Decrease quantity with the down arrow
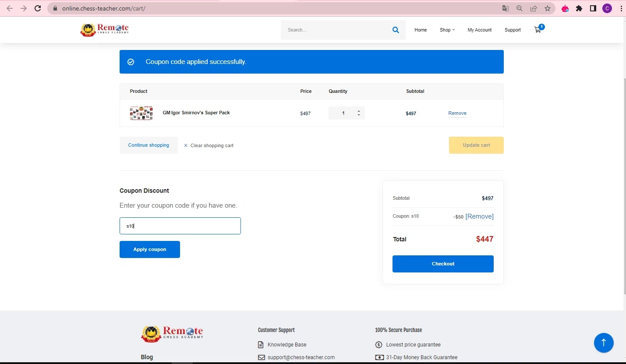 click(x=359, y=115)
